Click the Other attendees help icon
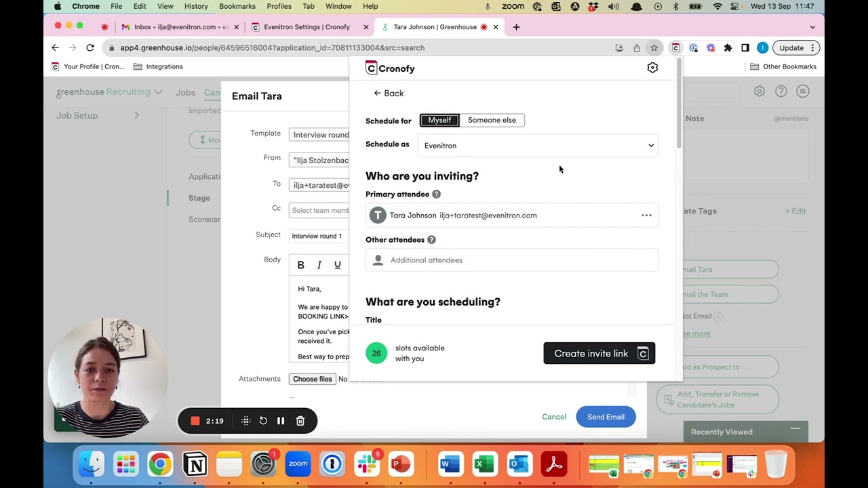 pyautogui.click(x=431, y=240)
